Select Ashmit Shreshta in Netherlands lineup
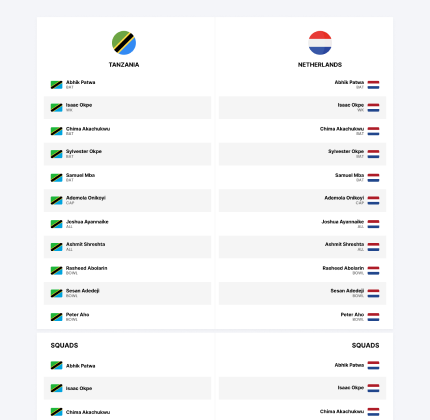 click(x=344, y=244)
